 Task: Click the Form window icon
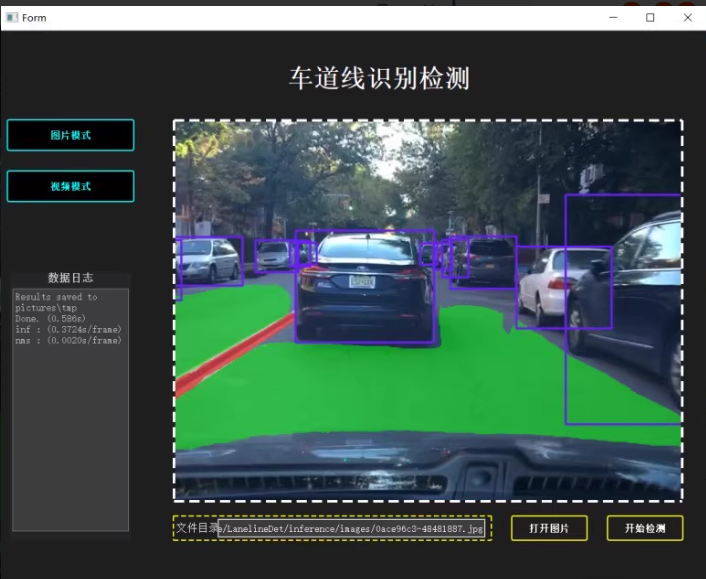[12, 18]
